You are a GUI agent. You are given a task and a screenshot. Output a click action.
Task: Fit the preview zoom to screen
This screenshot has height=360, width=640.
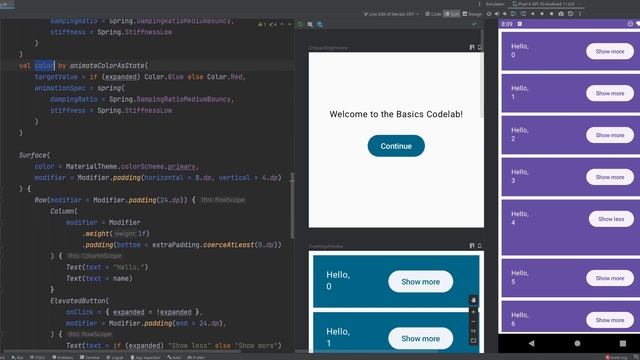tap(473, 341)
